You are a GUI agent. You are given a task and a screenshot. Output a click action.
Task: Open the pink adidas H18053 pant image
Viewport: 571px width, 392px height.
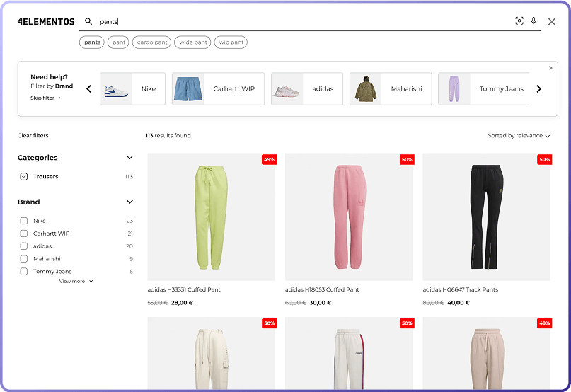tap(348, 217)
